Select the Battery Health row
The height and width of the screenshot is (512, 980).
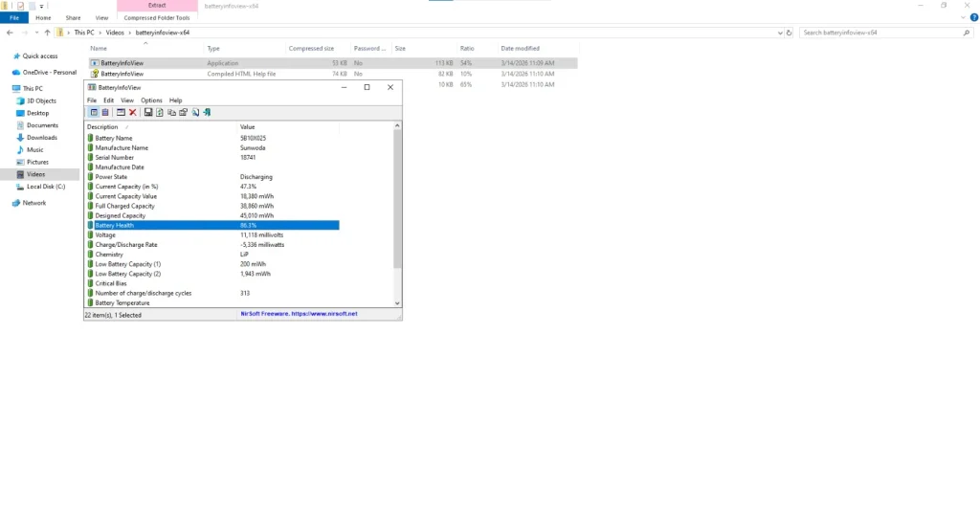(212, 225)
